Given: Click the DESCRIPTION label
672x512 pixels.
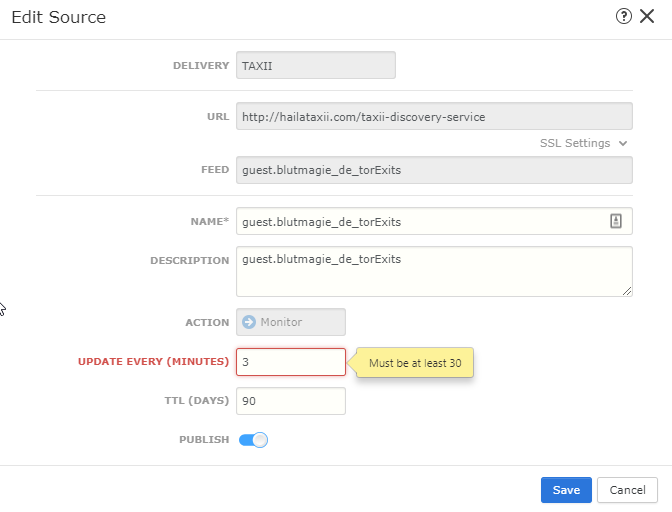Looking at the screenshot, I should tap(189, 260).
